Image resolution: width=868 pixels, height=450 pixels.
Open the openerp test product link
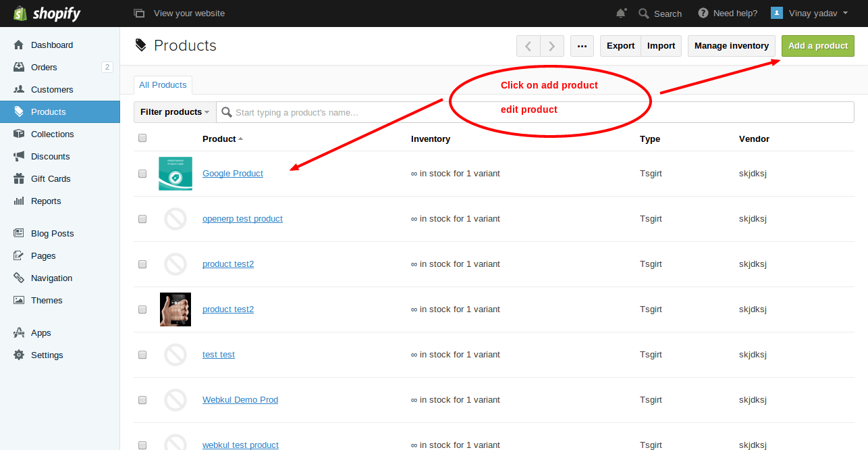(242, 219)
